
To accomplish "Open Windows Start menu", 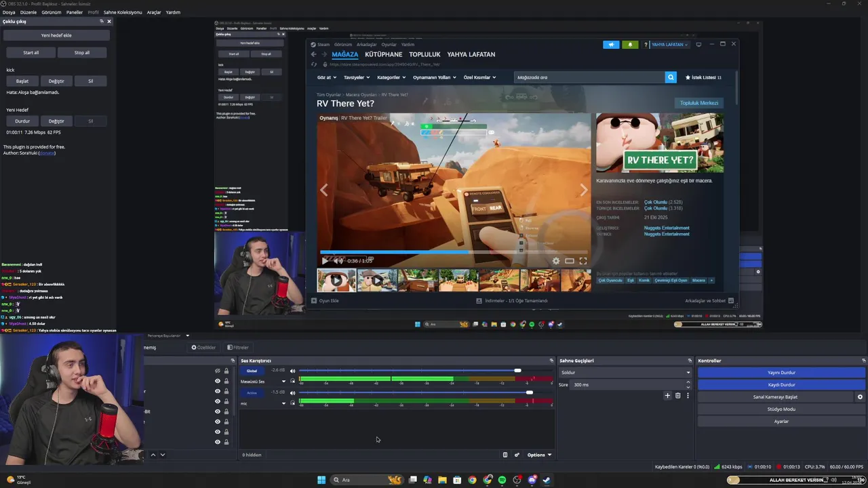I will [x=321, y=480].
